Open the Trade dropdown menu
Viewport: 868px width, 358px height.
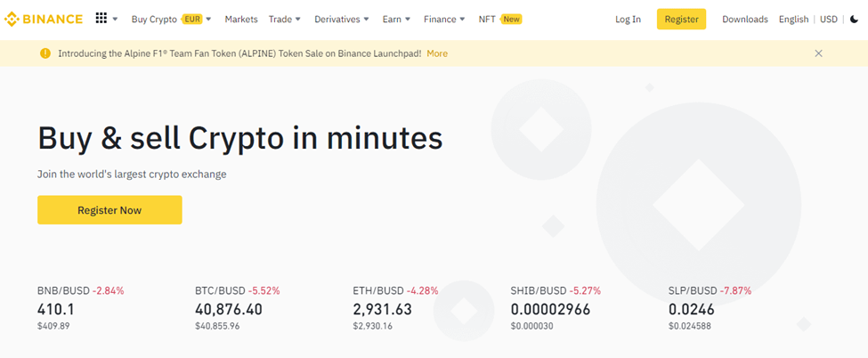(285, 19)
